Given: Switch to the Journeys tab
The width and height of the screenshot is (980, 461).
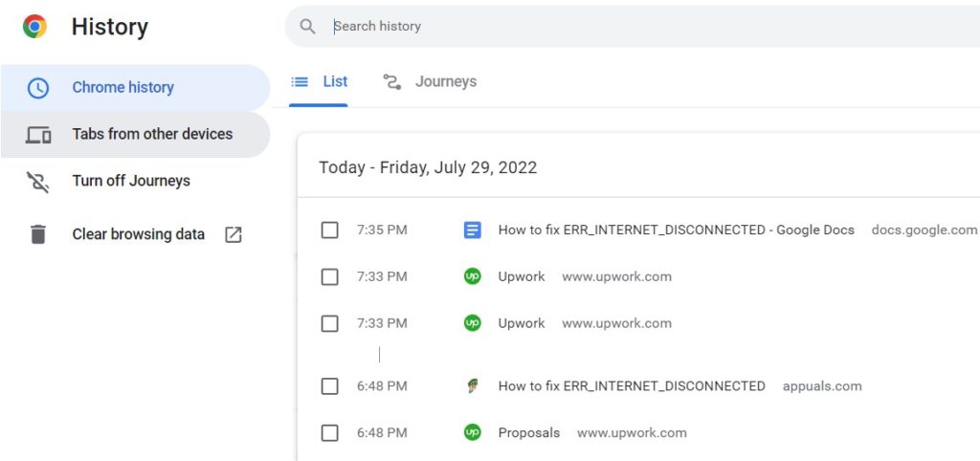Looking at the screenshot, I should [430, 82].
